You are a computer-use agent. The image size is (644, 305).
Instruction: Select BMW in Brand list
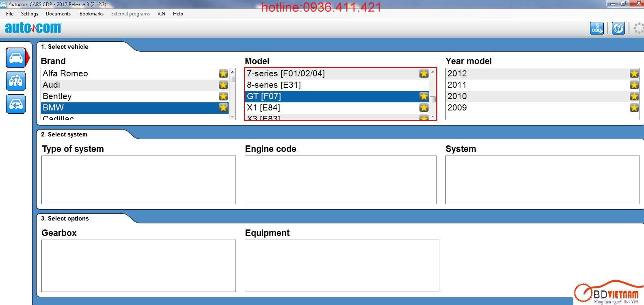[135, 108]
